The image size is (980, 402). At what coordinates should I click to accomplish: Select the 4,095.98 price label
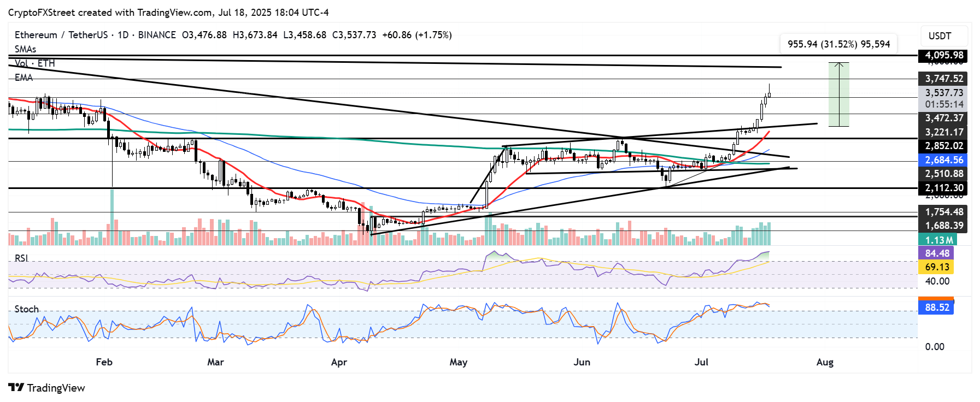coord(943,55)
